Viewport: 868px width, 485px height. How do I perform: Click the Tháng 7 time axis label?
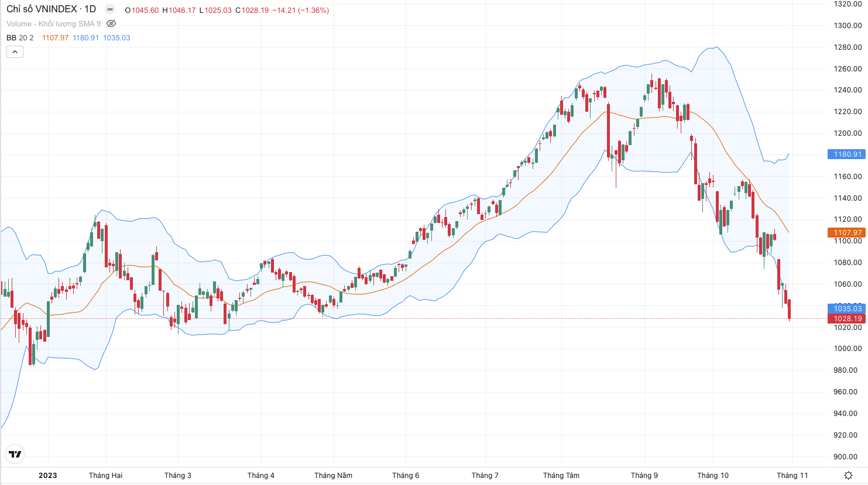point(485,475)
